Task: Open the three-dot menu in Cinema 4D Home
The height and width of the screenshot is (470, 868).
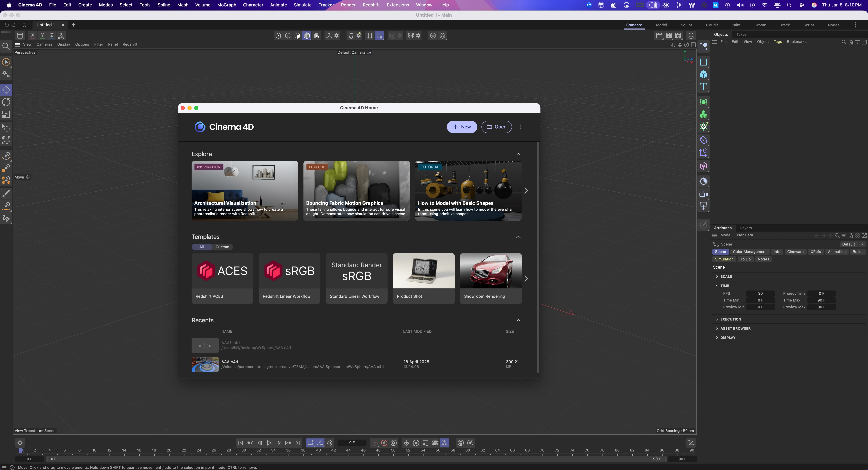Action: coord(520,127)
